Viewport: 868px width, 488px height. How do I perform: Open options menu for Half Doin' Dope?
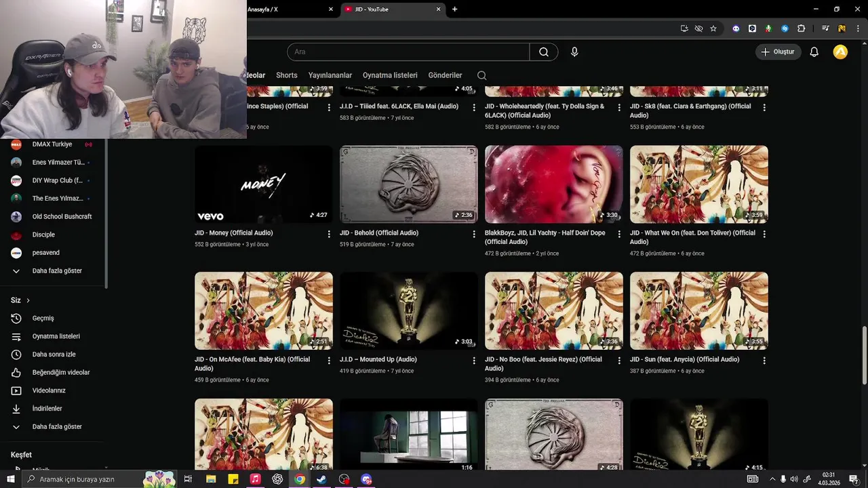(x=619, y=234)
